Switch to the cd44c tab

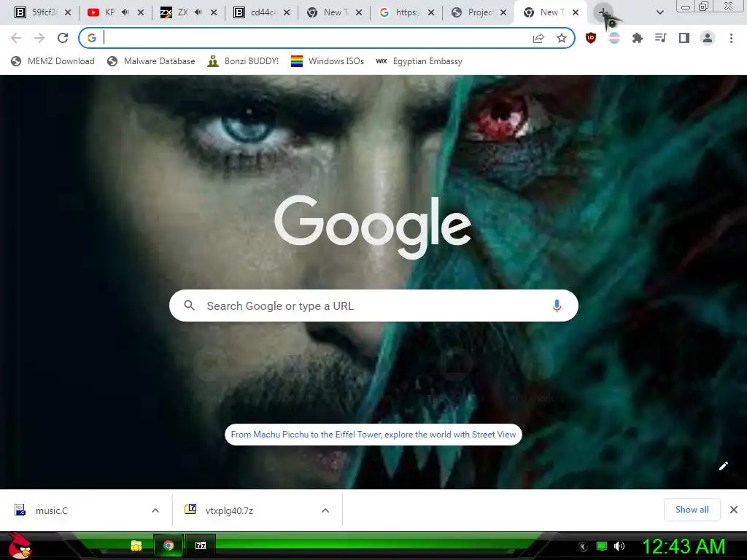point(258,12)
